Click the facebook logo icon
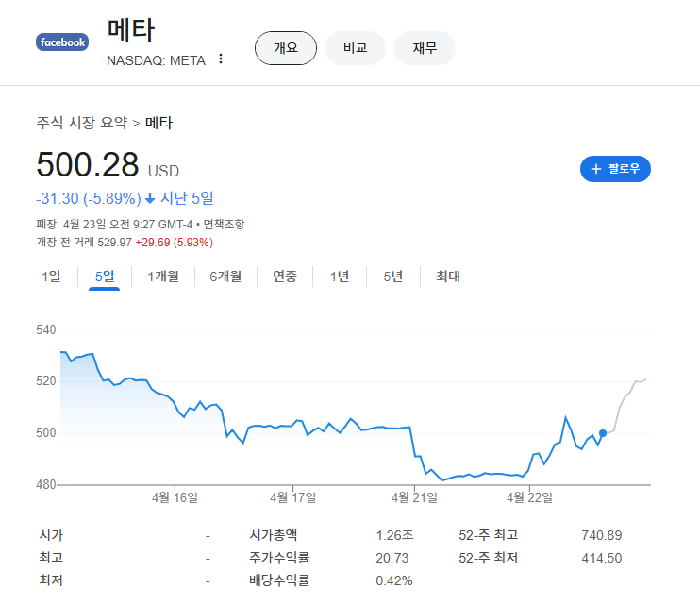This screenshot has width=700, height=605. [62, 42]
